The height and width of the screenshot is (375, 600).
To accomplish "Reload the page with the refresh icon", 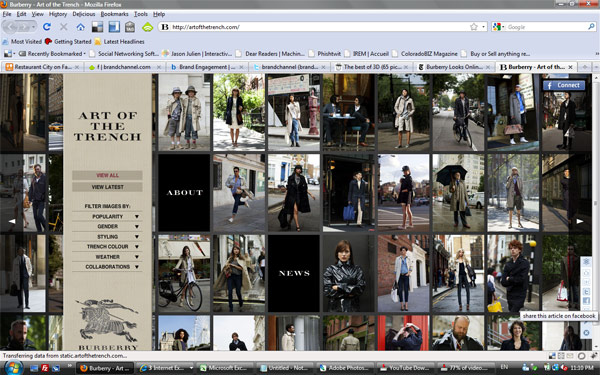I will click(x=47, y=27).
